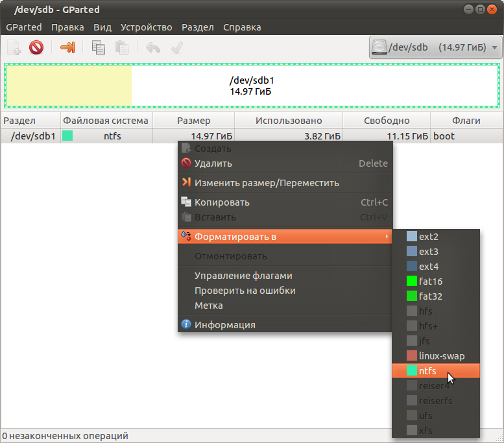
Task: Format partition as linux-swap
Action: pos(435,356)
